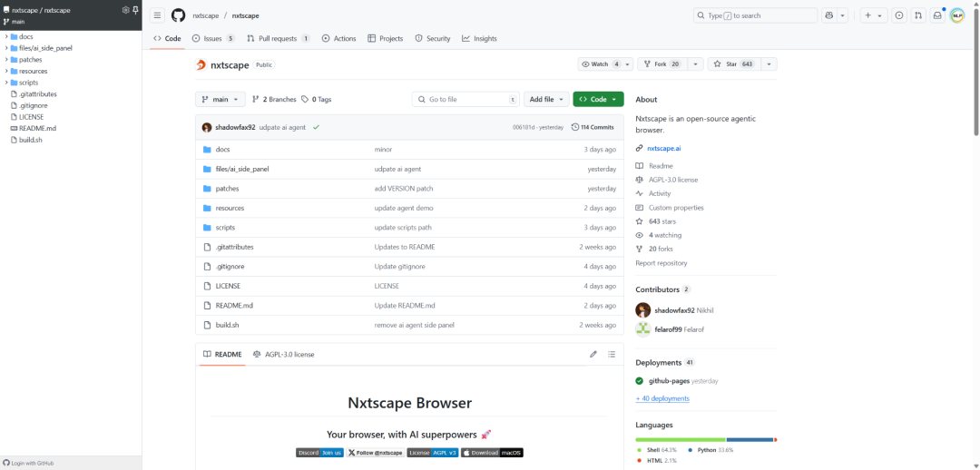Click the shadowfax92 commit author avatar
980x470 pixels.
pyautogui.click(x=207, y=127)
